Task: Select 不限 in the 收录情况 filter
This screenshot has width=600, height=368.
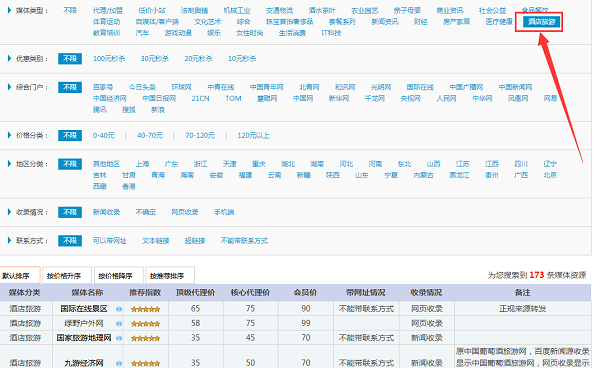Action: (70, 212)
